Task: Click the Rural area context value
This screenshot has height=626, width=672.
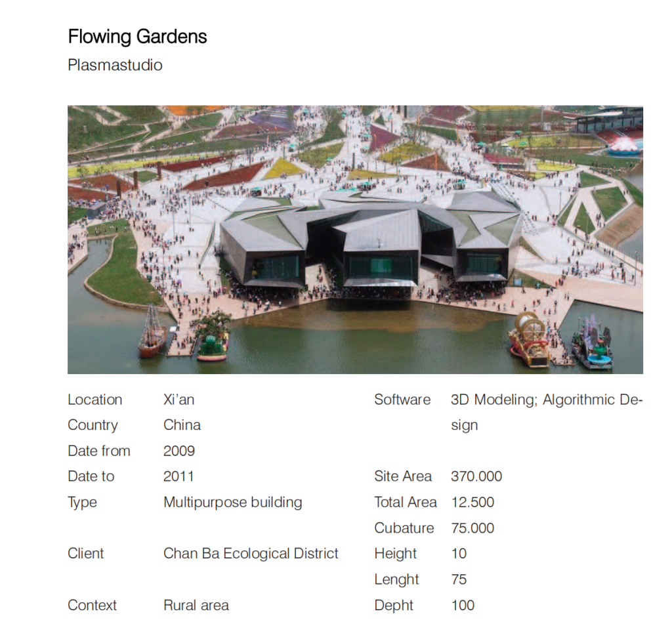Action: [x=196, y=606]
